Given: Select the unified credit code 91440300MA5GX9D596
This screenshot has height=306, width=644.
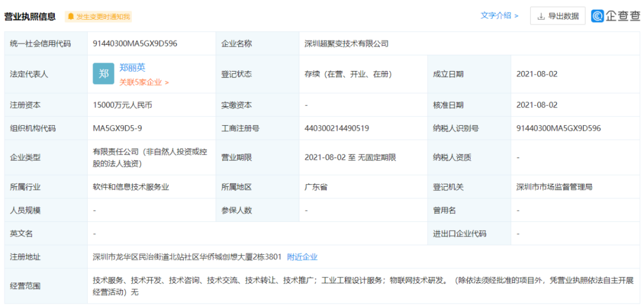Looking at the screenshot, I should tap(135, 44).
